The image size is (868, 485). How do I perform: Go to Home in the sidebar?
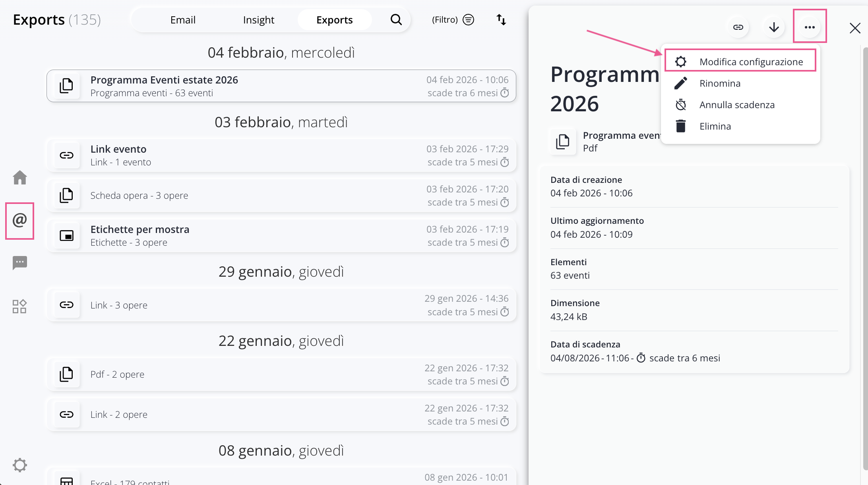coord(20,177)
